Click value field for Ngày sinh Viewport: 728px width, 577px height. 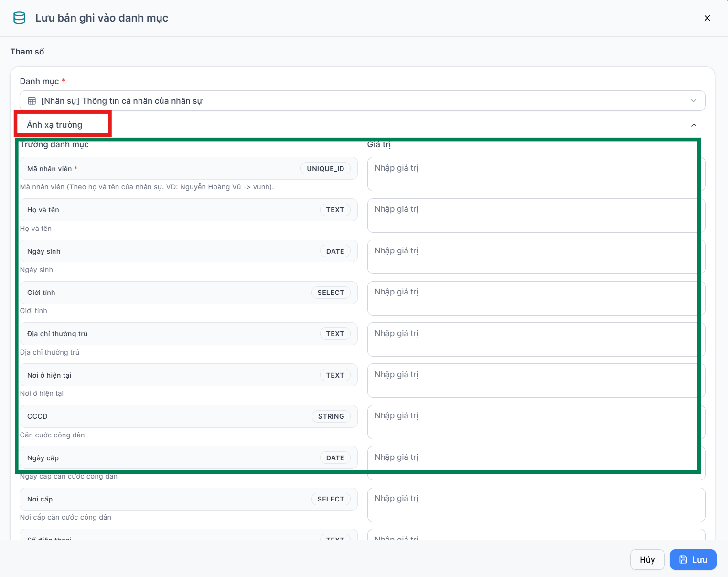tap(536, 257)
